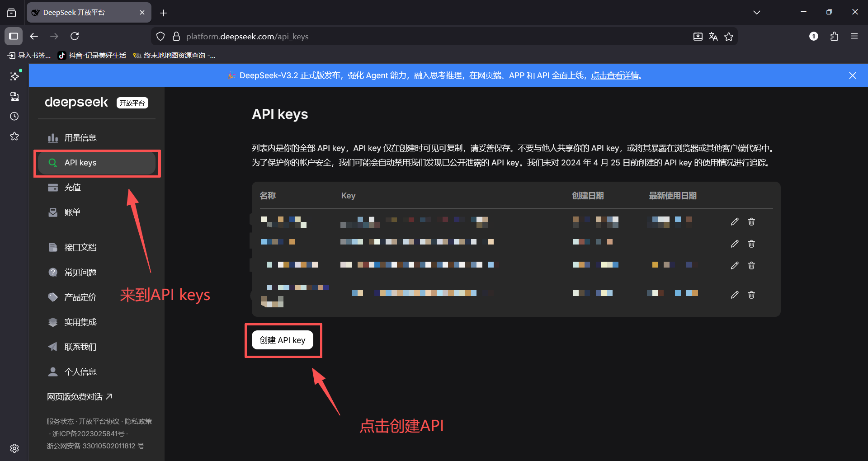Click the account badge icon in toolbar
This screenshot has height=461, width=868.
click(814, 36)
